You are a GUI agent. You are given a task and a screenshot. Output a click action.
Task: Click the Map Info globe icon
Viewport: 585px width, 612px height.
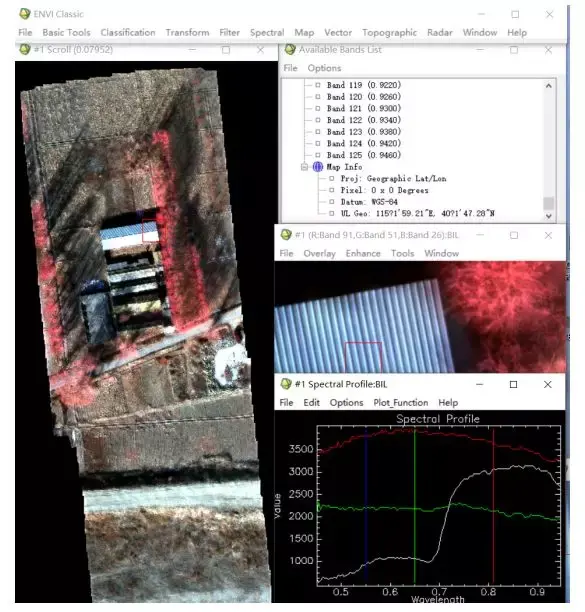pos(318,167)
